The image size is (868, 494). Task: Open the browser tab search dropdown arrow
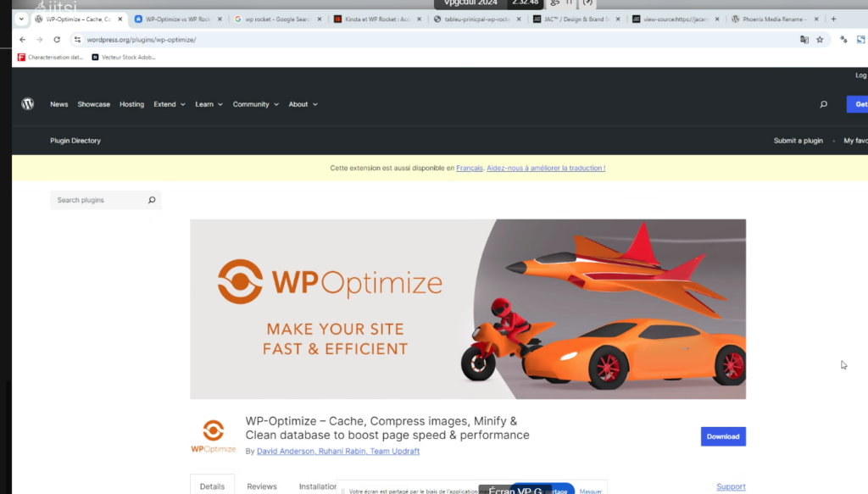pos(21,19)
